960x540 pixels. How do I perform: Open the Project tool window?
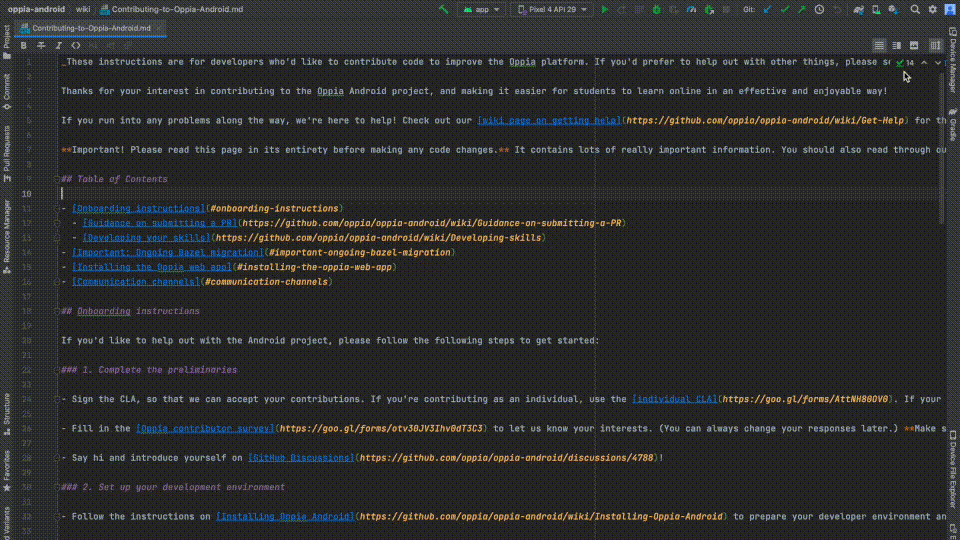[7, 42]
